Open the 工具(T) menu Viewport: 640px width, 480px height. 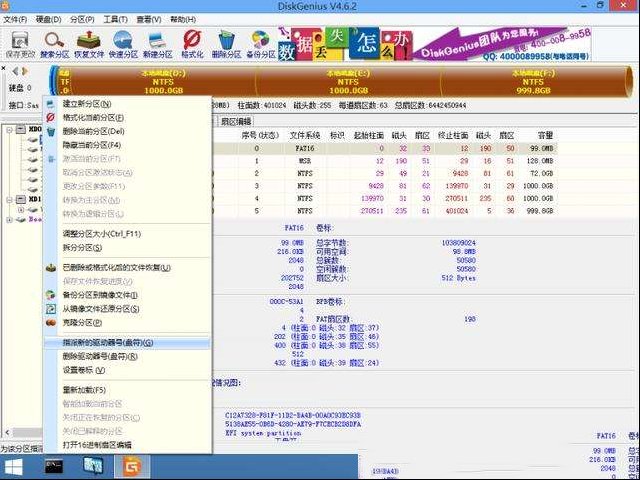pyautogui.click(x=116, y=19)
